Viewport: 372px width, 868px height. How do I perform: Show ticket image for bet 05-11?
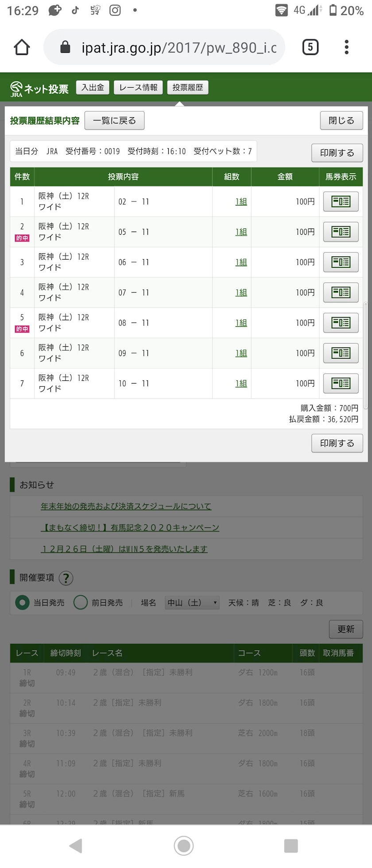[341, 232]
